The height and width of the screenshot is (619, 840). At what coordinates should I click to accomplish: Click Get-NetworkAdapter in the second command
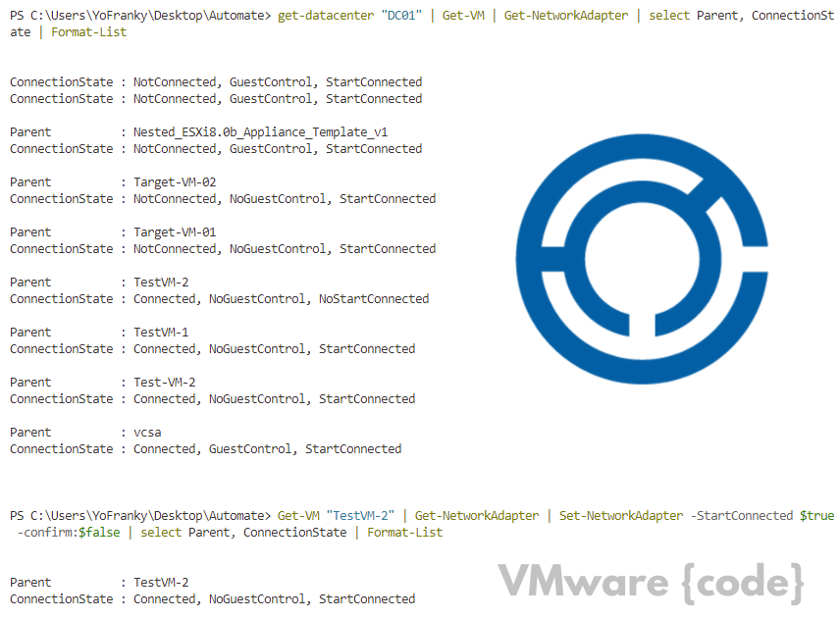tap(477, 516)
